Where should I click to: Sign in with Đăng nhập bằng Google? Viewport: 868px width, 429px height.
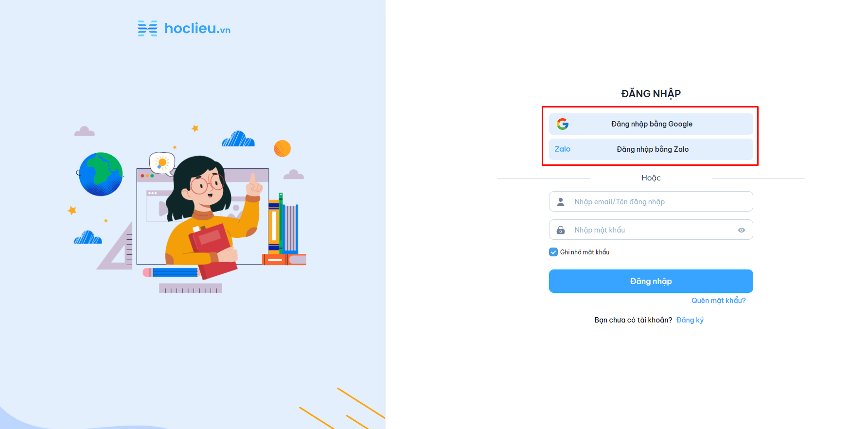tap(651, 124)
